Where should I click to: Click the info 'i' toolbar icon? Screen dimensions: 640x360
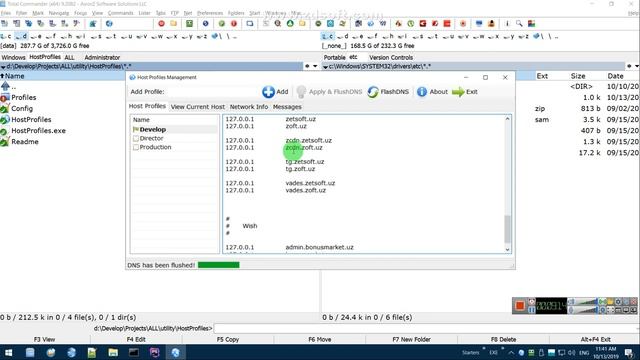coord(507,24)
